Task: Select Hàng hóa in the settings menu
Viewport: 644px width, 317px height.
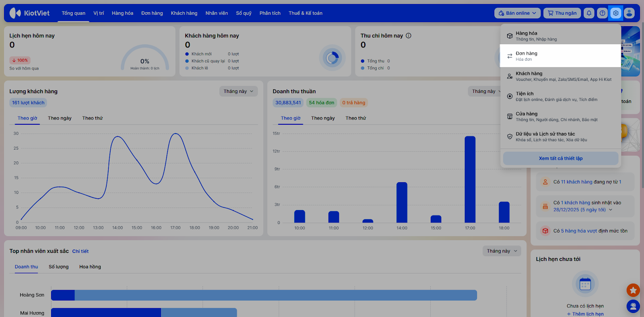Action: (560, 36)
